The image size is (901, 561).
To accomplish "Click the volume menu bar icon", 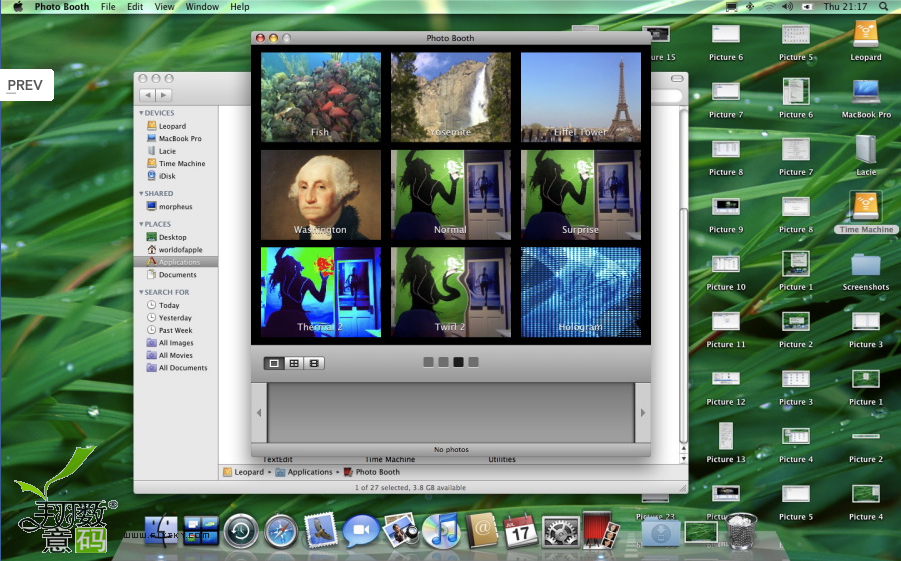I will click(x=787, y=7).
